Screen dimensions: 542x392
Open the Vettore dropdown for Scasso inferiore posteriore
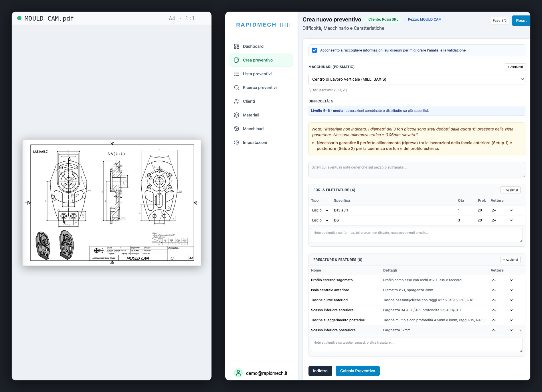point(502,330)
